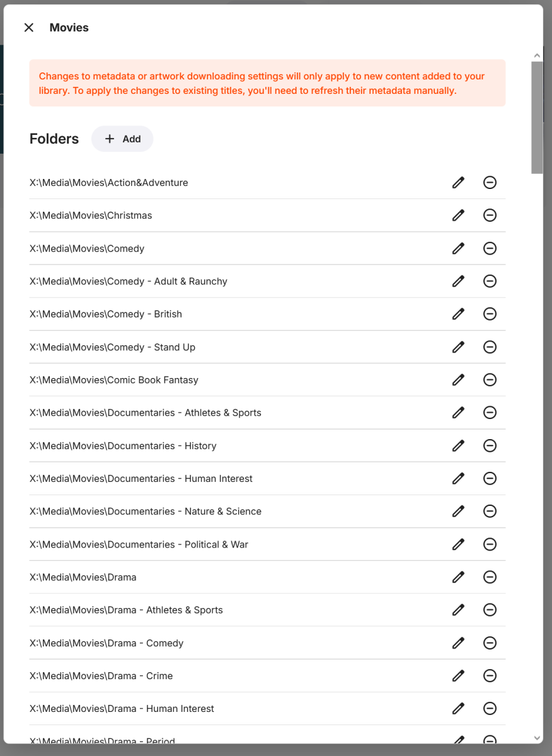Edit the Comedy - Stand Up path
The height and width of the screenshot is (756, 552).
point(458,346)
